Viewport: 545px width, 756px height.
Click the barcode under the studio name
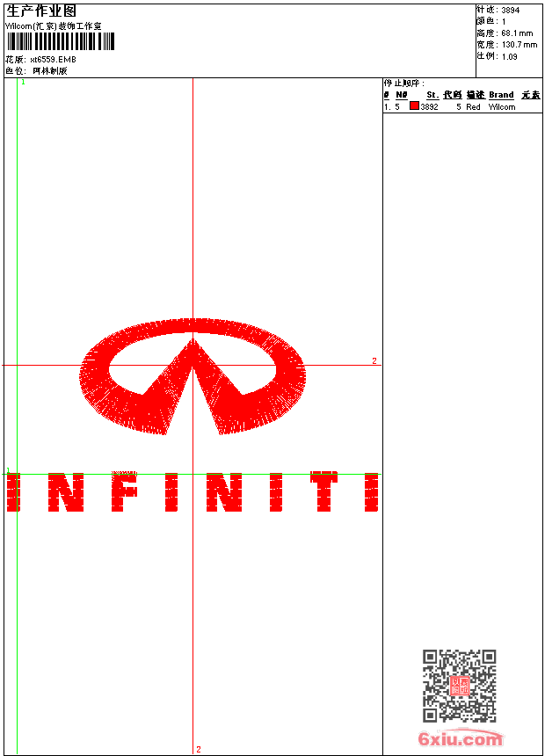click(61, 41)
